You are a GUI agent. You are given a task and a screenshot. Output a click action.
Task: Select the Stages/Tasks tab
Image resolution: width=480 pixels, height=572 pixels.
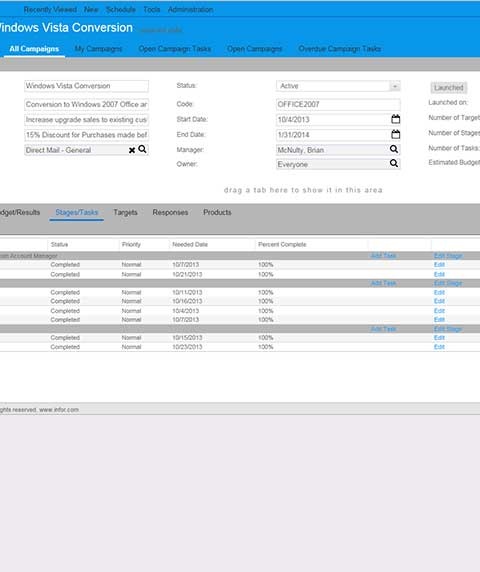pos(77,212)
